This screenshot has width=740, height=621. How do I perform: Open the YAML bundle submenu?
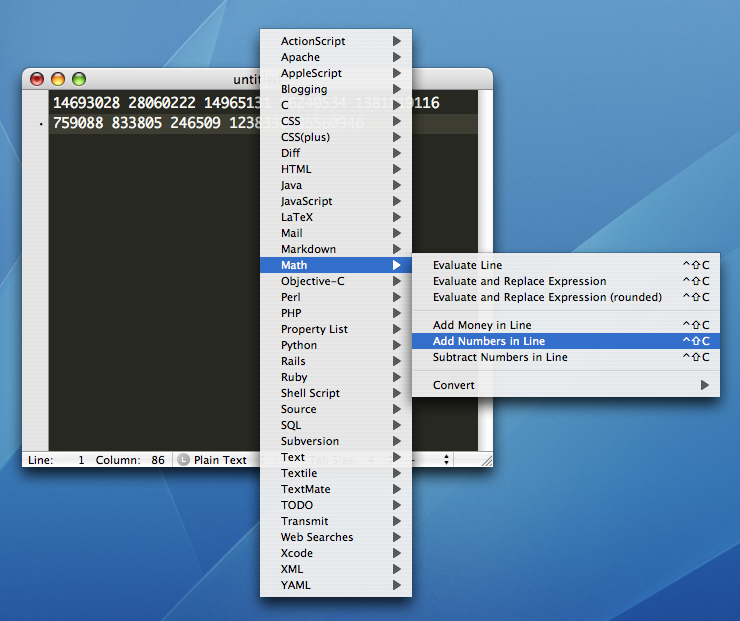(336, 585)
